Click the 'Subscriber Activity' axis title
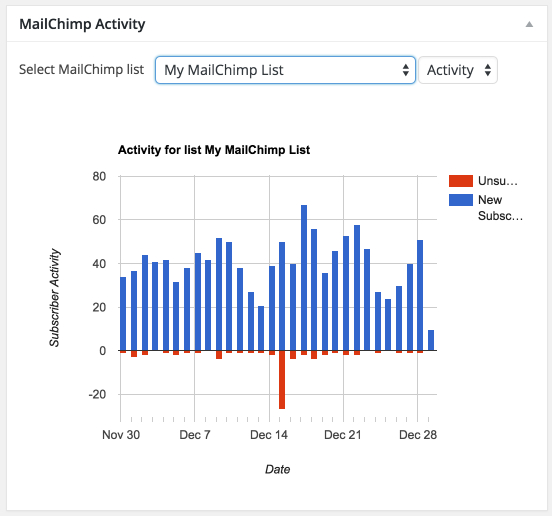 [x=55, y=298]
